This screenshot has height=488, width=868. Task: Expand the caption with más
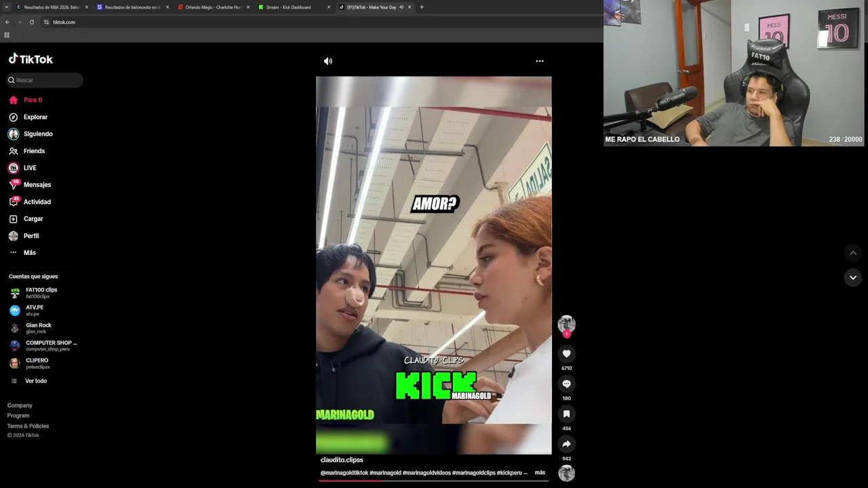pos(540,472)
